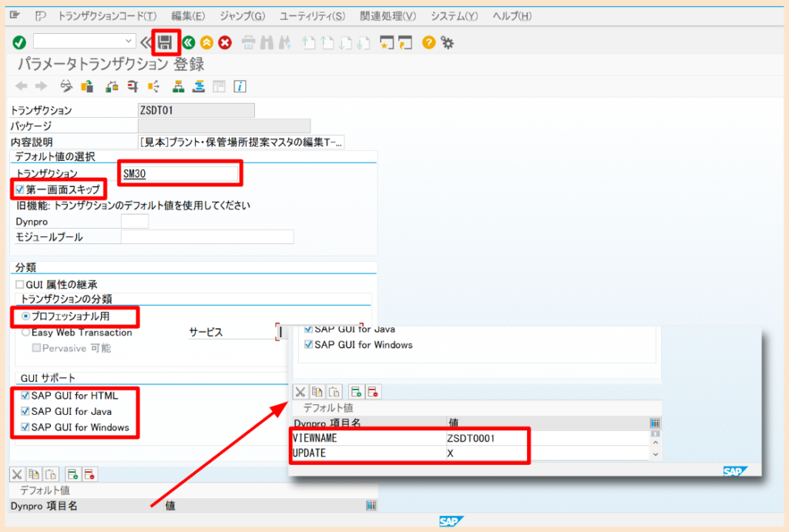Click the yellow Exit arrow icon
The width and height of the screenshot is (789, 532).
pos(205,43)
